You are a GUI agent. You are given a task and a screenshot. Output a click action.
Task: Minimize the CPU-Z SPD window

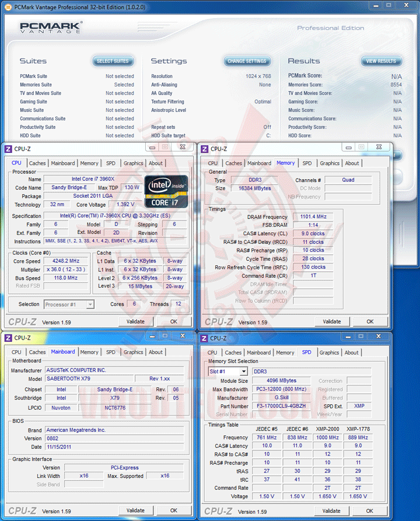click(348, 337)
